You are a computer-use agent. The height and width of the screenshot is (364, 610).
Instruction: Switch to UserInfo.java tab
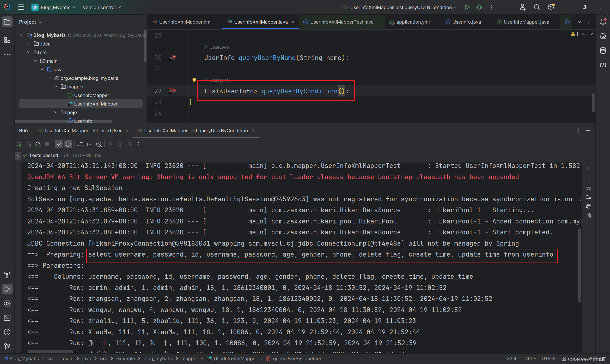pos(463,22)
